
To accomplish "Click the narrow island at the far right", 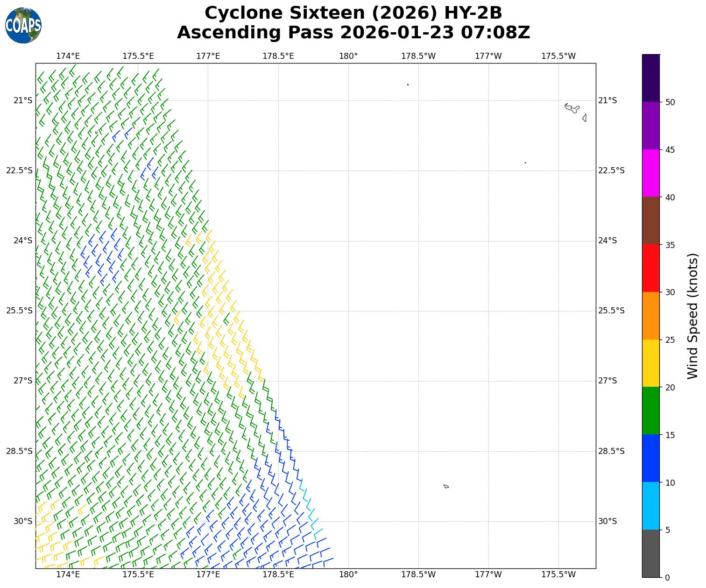I will pyautogui.click(x=585, y=118).
